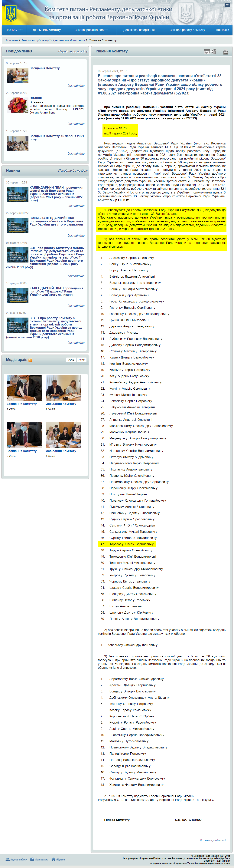
Task: Go to Головна in the breadcrumb
Action: pyautogui.click(x=12, y=40)
